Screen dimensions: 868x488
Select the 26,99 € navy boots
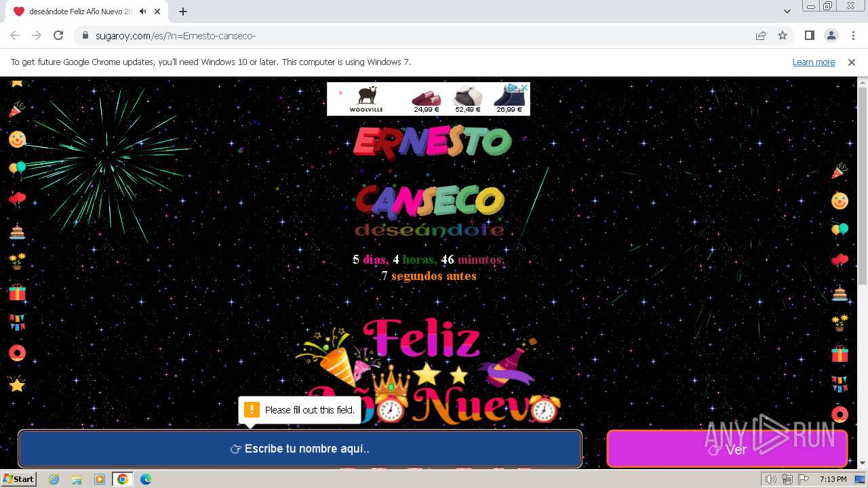(509, 100)
